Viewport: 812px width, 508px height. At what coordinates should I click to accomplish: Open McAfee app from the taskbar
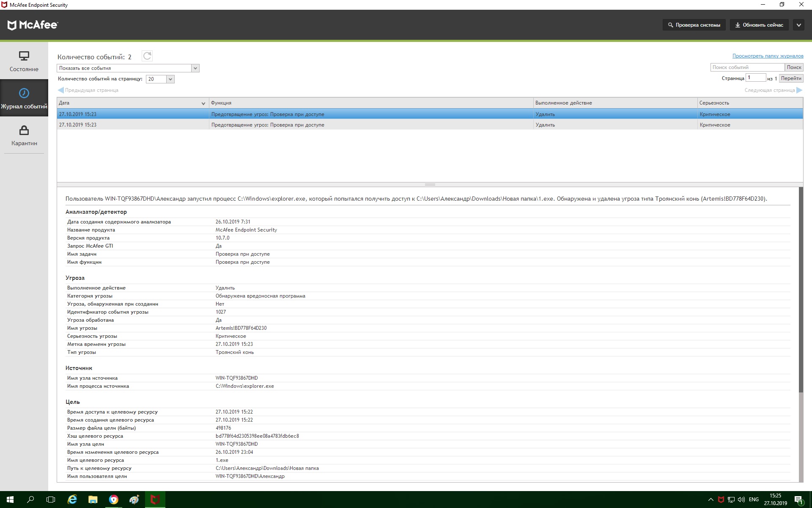155,500
